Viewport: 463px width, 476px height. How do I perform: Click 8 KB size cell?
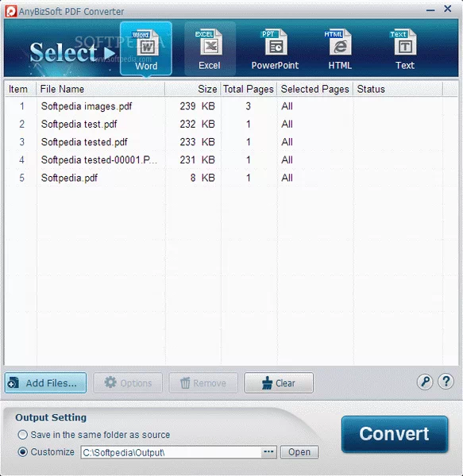[x=203, y=178]
